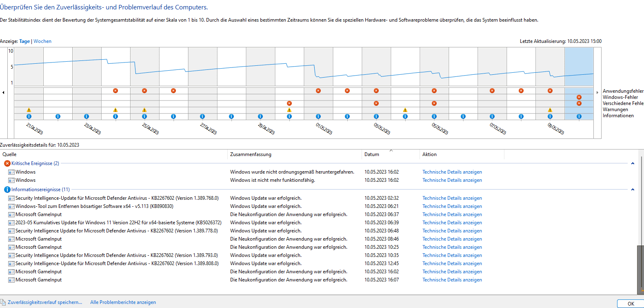The image size is (644, 308).
Task: Sort the list by the Datum column
Action: click(372, 154)
